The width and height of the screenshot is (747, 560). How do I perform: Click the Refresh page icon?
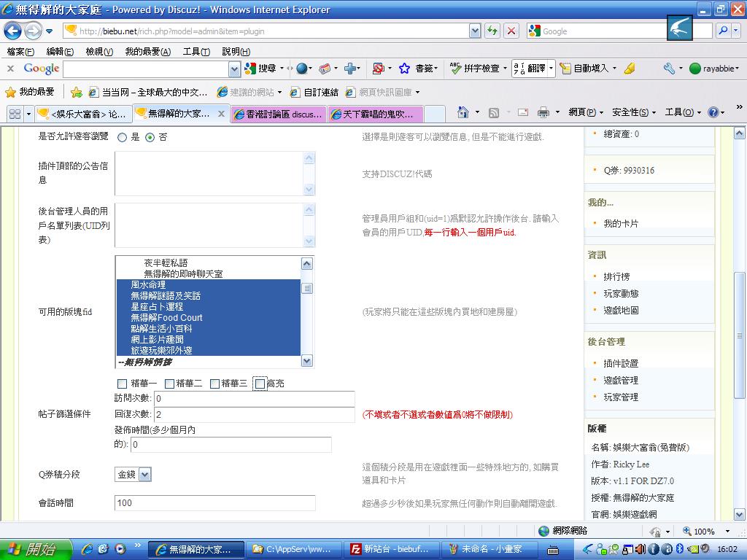tap(492, 31)
